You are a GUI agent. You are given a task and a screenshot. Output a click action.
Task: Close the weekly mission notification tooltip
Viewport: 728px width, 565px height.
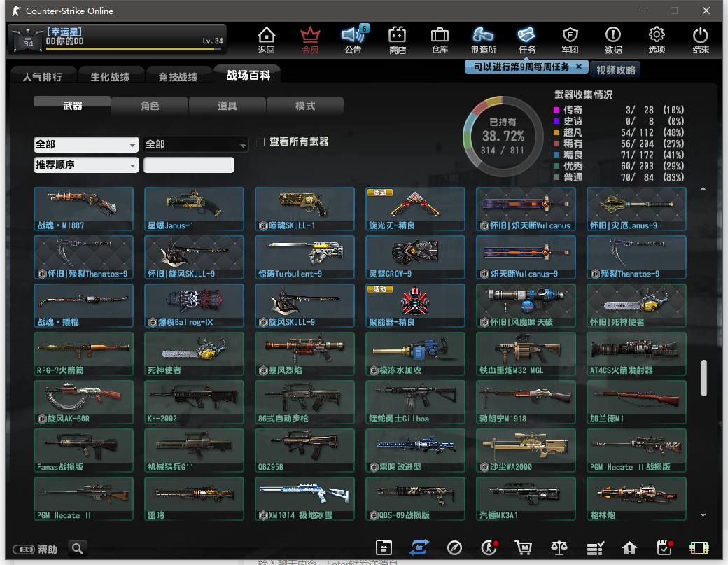pos(579,67)
